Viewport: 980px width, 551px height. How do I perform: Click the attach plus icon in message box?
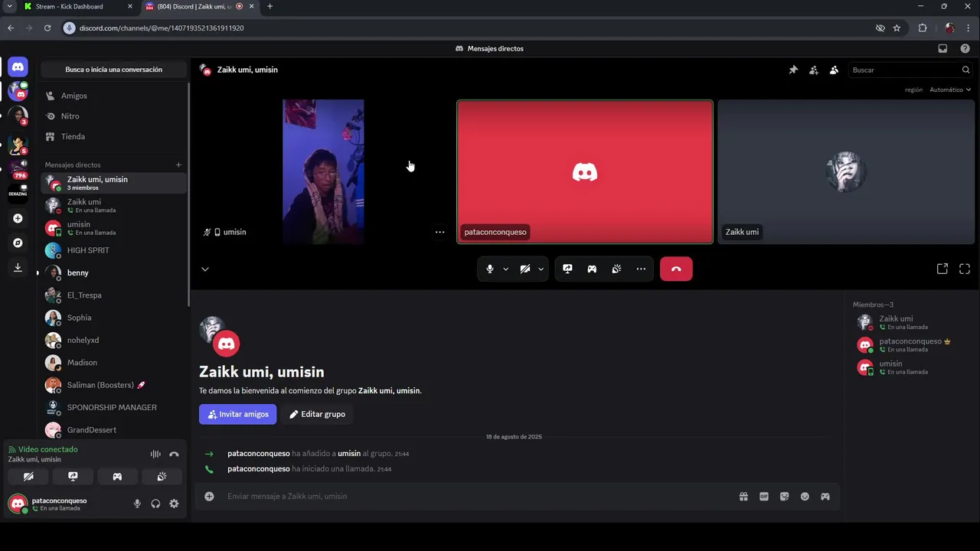[x=209, y=497]
